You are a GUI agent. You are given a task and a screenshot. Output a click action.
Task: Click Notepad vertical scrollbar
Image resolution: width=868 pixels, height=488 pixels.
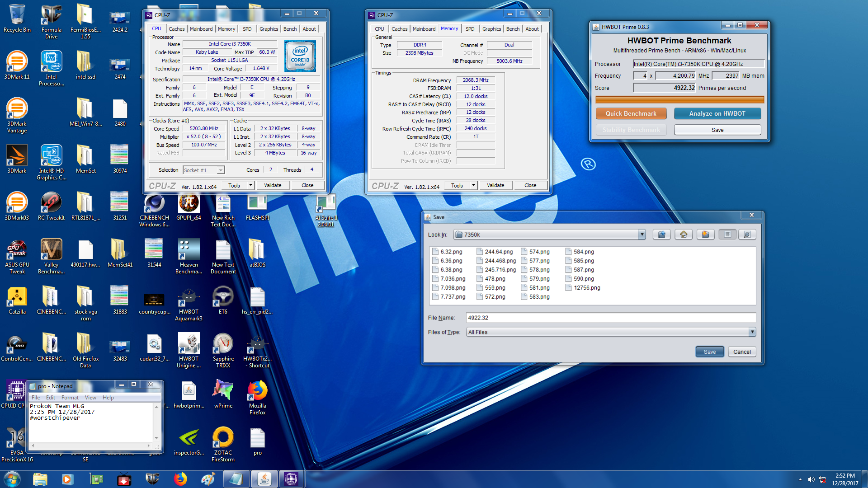156,422
